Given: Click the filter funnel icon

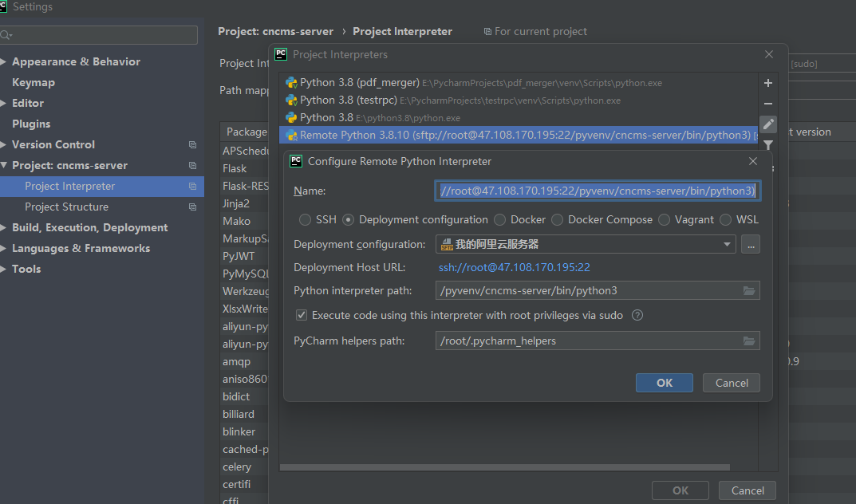Looking at the screenshot, I should pos(768,145).
